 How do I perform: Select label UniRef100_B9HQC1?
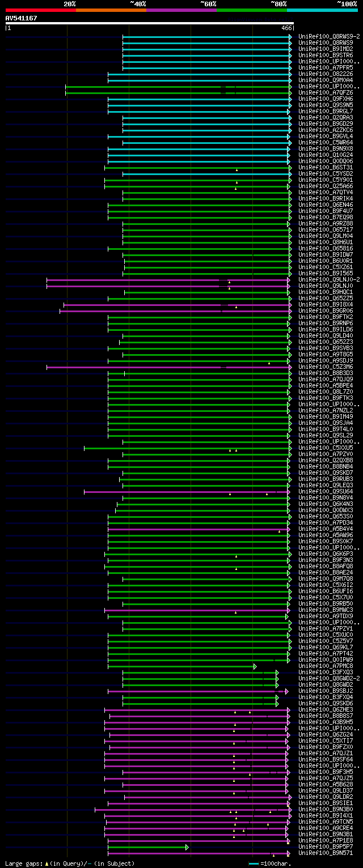click(x=326, y=292)
